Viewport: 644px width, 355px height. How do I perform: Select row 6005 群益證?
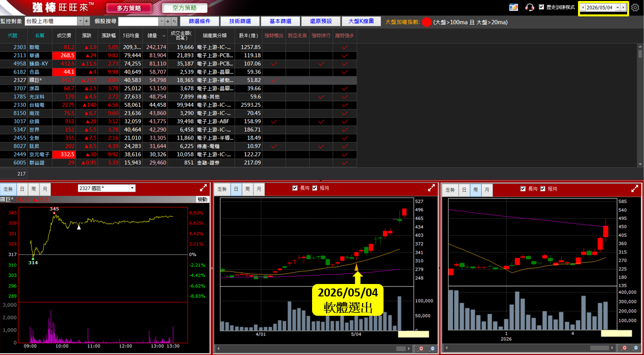[178, 162]
